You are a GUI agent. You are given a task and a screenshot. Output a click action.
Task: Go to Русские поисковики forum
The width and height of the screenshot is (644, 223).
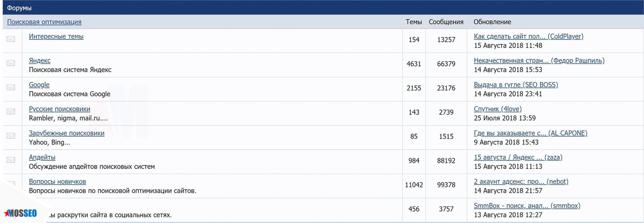(59, 109)
